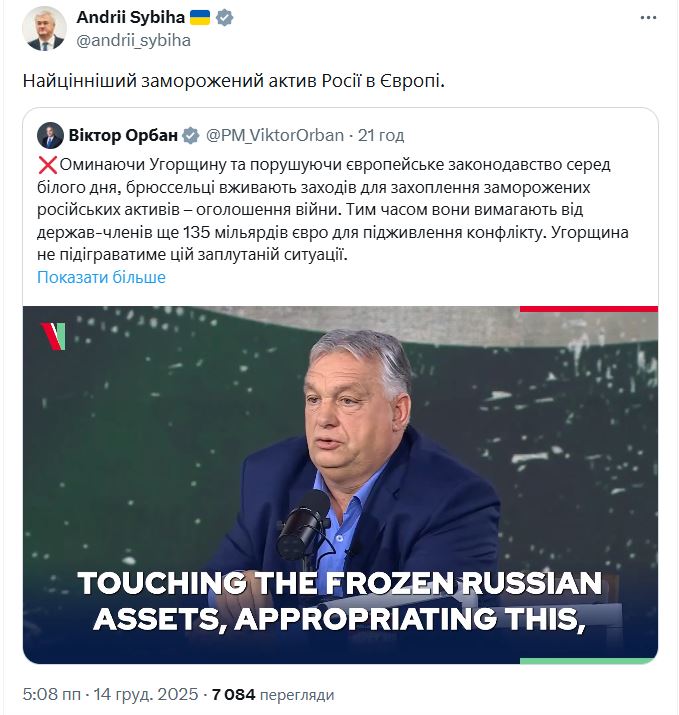Open the quoted tweet body text
The width and height of the screenshot is (679, 715).
330,209
